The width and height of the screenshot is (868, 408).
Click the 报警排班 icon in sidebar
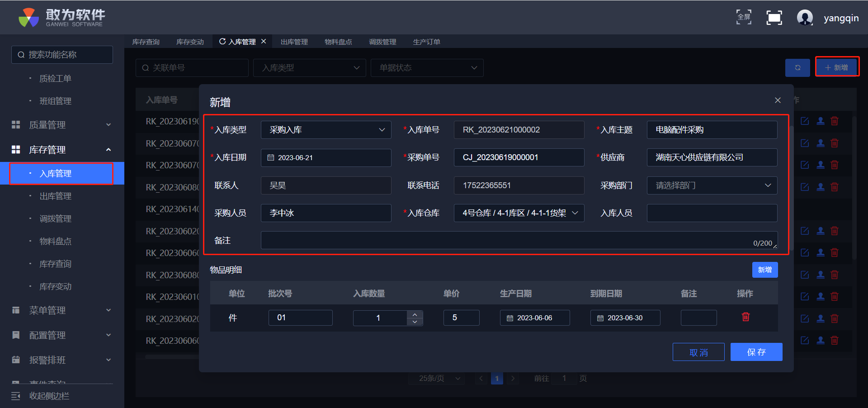[16, 360]
